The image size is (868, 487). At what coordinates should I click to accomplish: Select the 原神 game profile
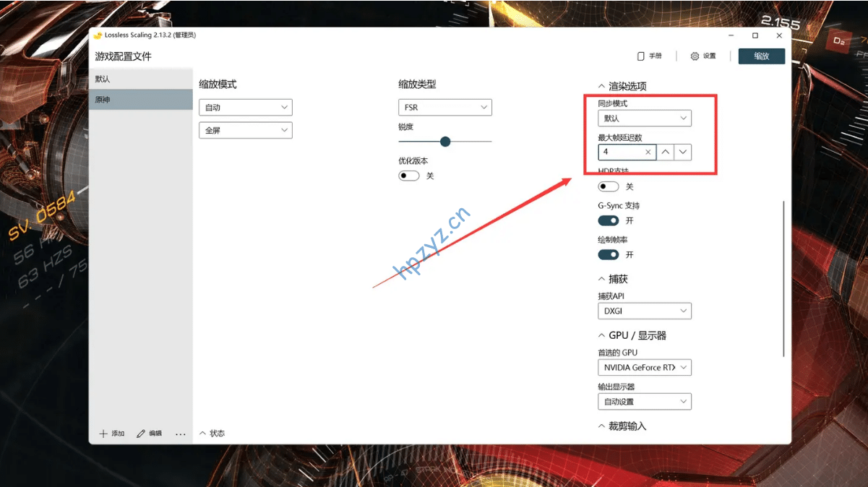click(141, 100)
